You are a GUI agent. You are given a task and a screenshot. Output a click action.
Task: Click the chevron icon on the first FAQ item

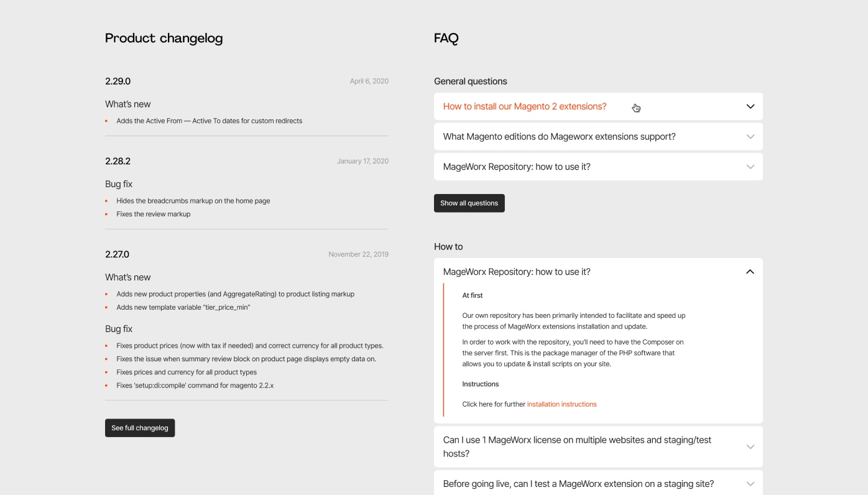tap(749, 106)
